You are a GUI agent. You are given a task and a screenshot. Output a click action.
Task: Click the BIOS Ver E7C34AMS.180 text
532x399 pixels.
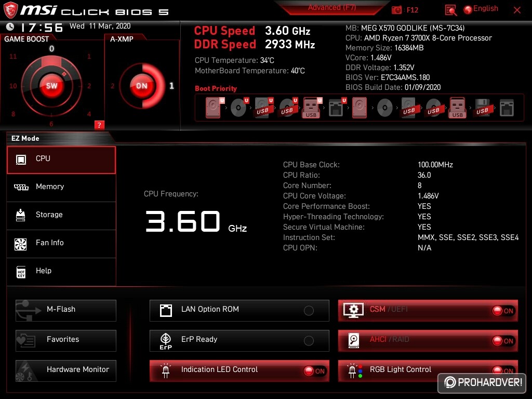[x=388, y=77]
